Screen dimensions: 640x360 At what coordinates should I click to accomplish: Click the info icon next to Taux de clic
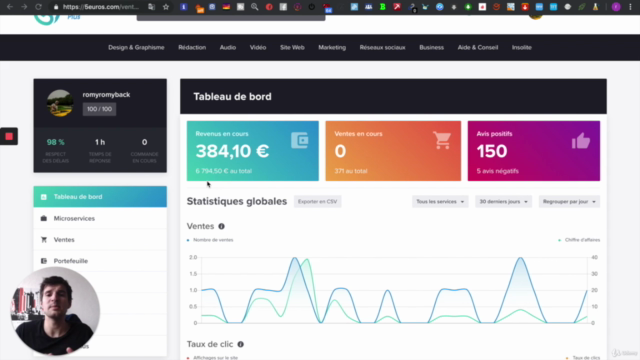tap(240, 344)
